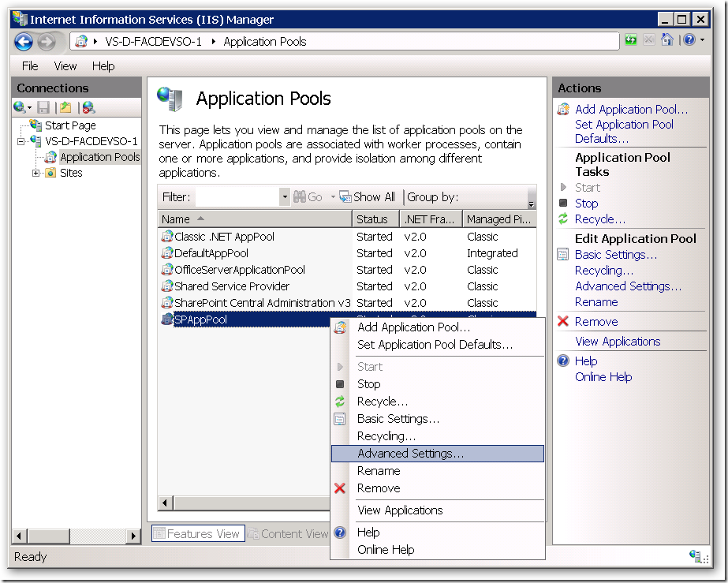Expand the Sites tree node
728x583 pixels.
click(x=35, y=173)
